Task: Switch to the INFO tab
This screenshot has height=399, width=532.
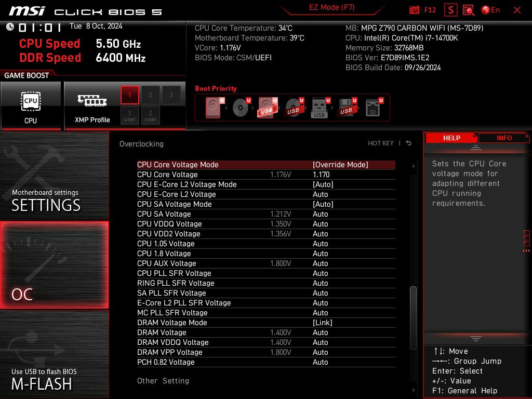Action: click(x=503, y=137)
